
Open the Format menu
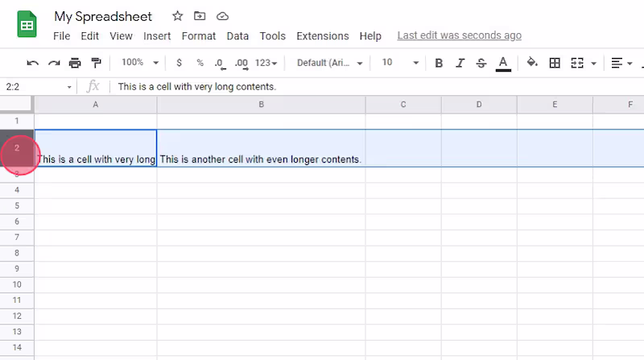click(198, 36)
